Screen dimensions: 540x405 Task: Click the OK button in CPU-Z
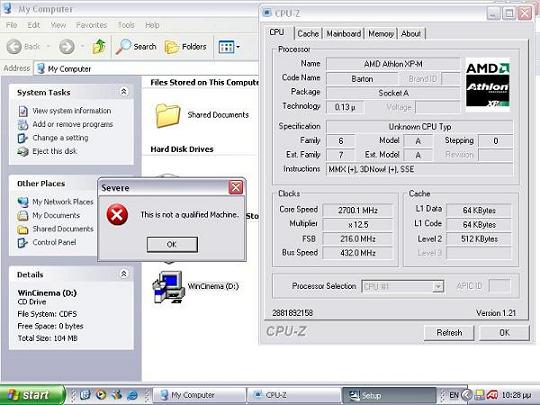pos(504,333)
